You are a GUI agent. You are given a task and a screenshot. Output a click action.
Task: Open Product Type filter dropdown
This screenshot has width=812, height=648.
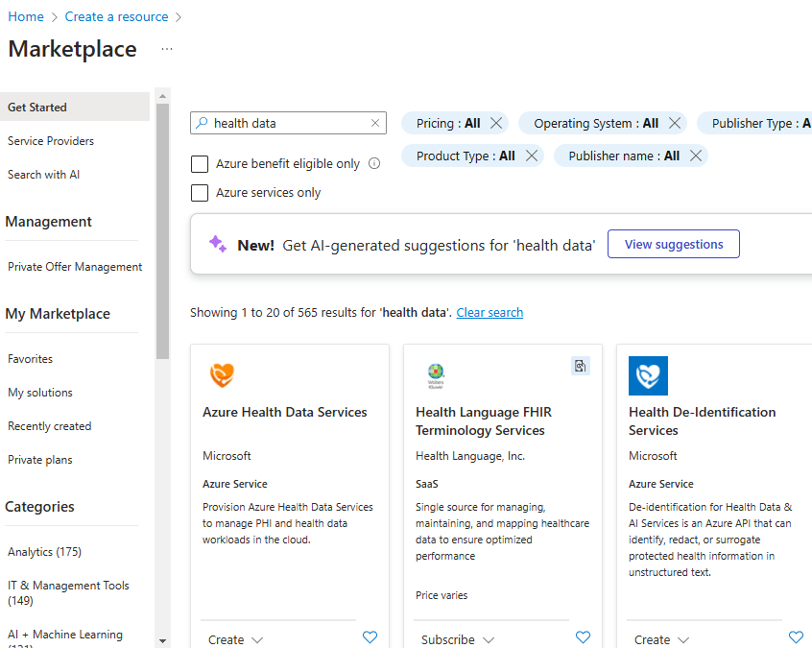[x=466, y=156]
